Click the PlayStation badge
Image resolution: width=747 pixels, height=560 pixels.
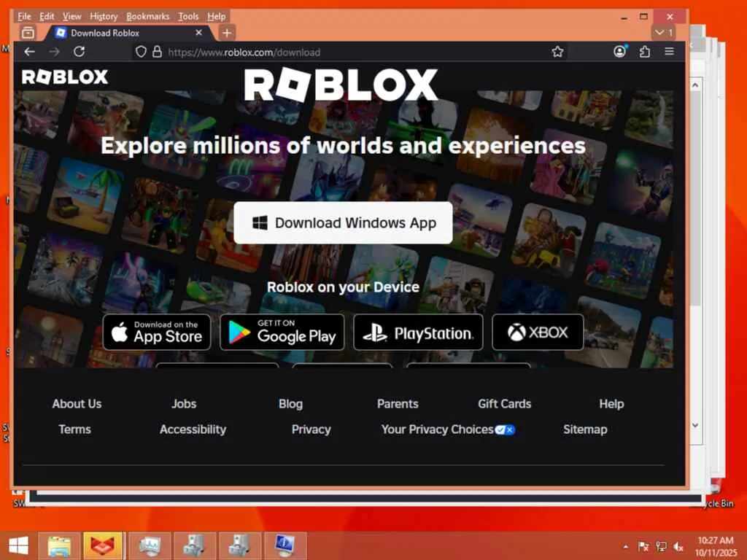point(418,332)
